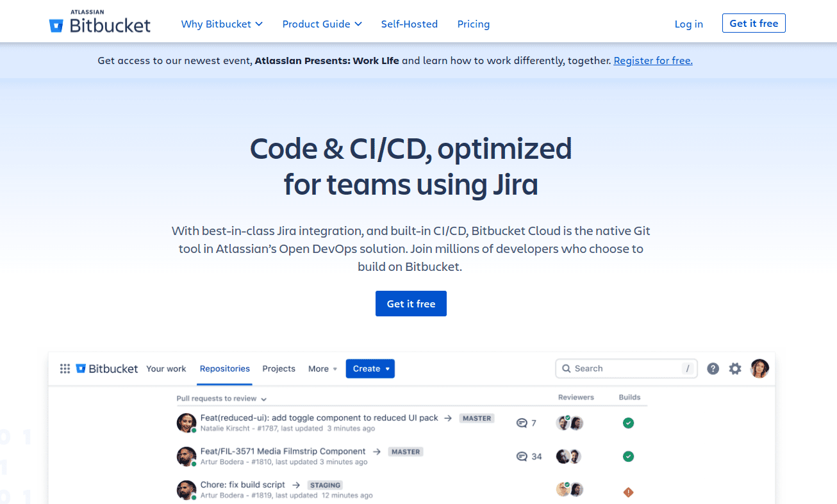The height and width of the screenshot is (504, 837).
Task: Click the comments icon showing 34
Action: click(522, 457)
